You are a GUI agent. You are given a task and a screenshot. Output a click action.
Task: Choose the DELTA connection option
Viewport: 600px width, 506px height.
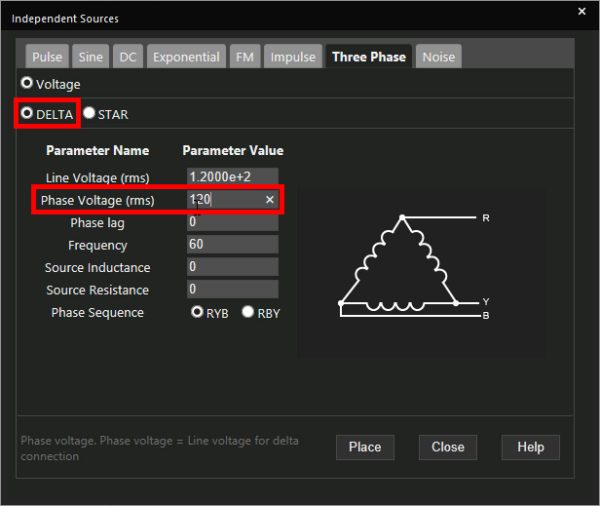[x=27, y=113]
